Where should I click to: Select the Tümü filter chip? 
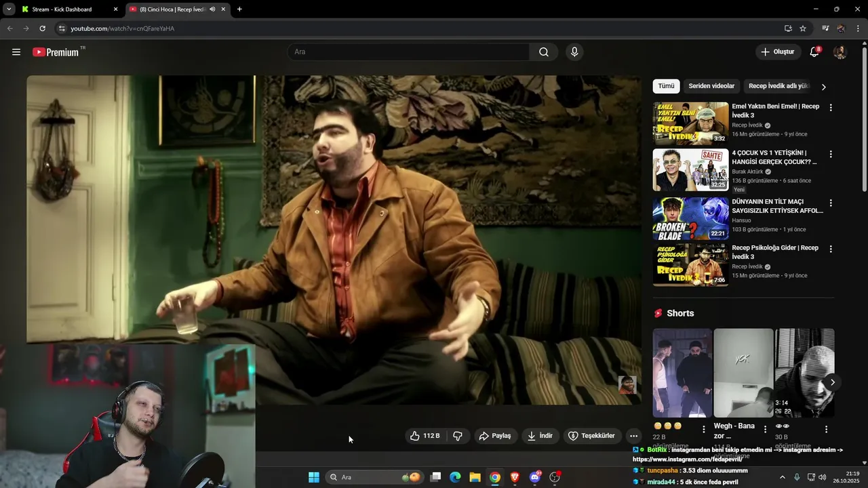(x=666, y=86)
